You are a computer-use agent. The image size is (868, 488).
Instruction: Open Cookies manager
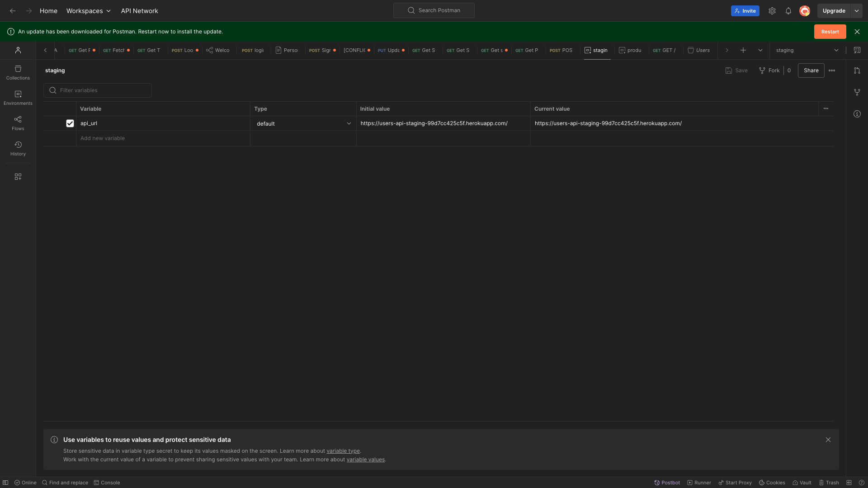pyautogui.click(x=772, y=483)
